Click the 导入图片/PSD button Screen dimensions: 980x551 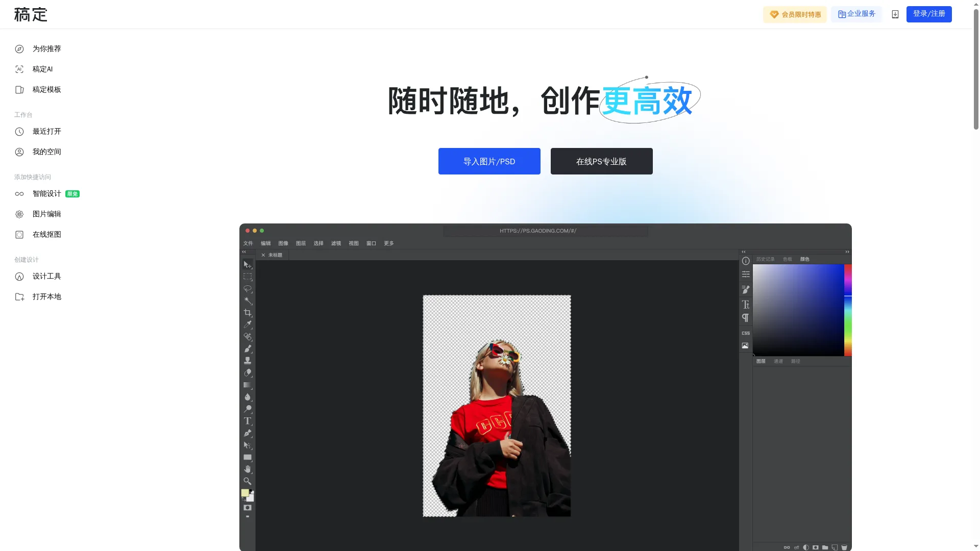(489, 161)
